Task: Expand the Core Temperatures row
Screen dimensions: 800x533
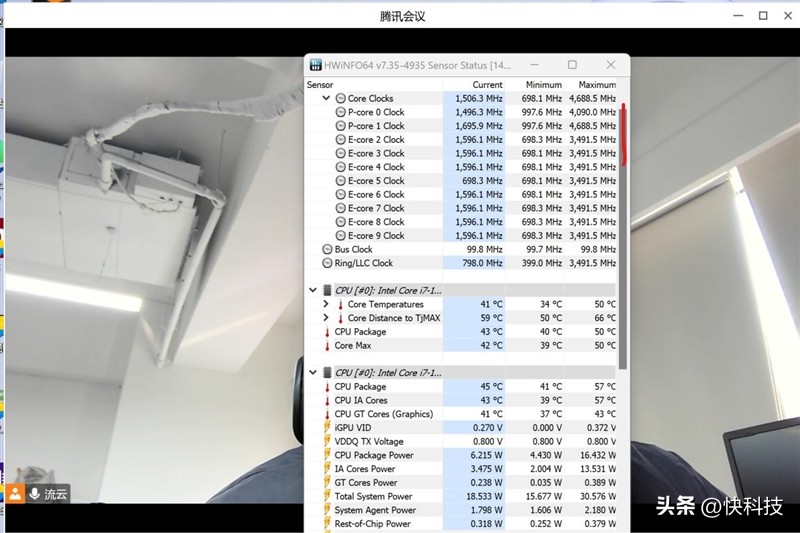Action: 326,303
